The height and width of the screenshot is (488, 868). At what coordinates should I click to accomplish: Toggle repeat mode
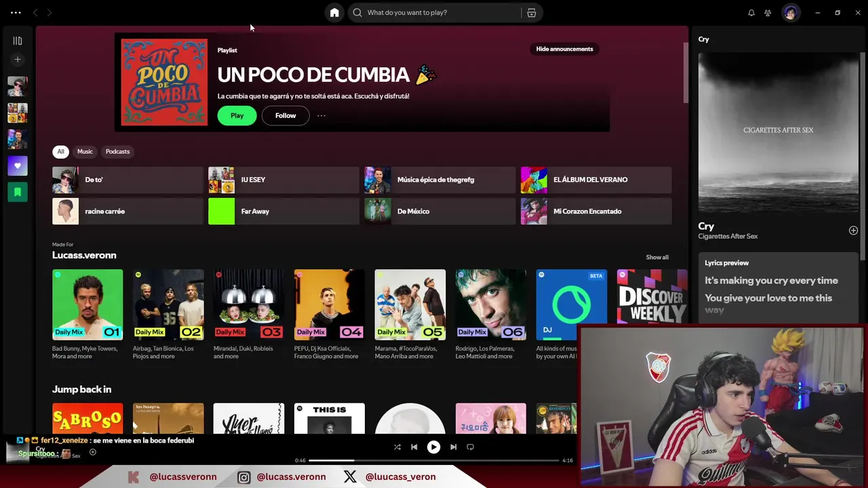470,447
